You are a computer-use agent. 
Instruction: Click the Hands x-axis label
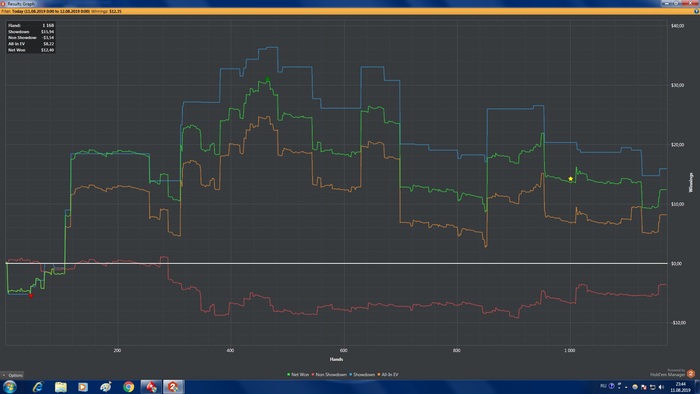pos(336,359)
